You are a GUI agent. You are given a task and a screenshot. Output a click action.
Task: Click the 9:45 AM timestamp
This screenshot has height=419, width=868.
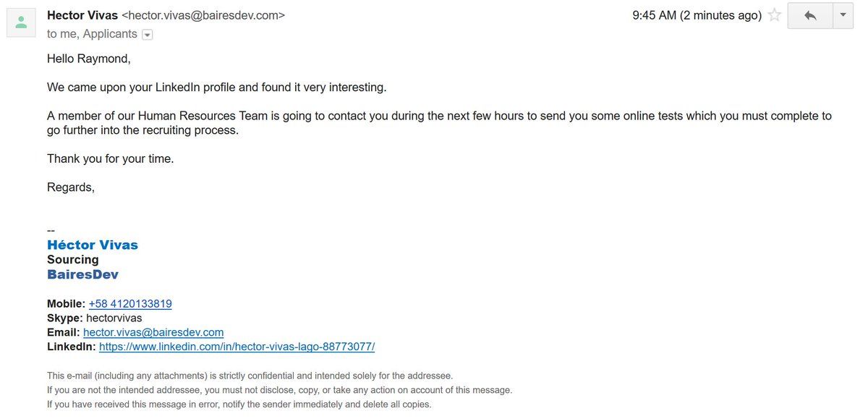(x=697, y=15)
